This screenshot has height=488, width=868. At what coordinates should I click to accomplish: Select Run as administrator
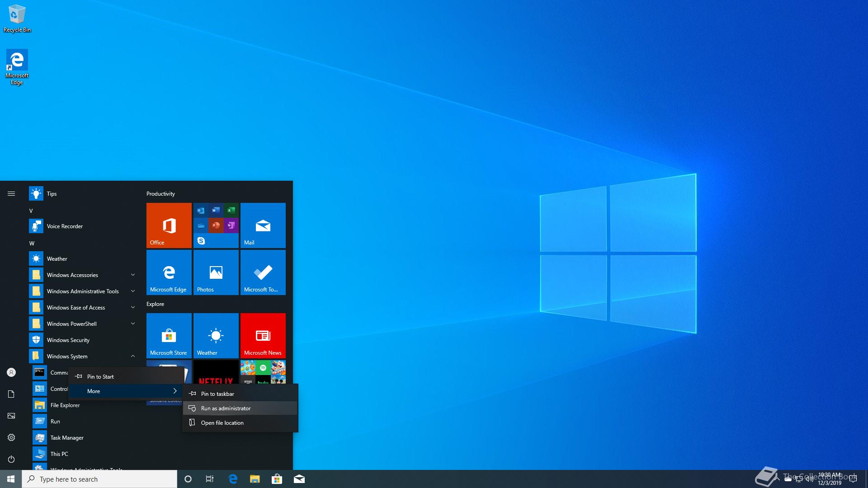click(240, 408)
